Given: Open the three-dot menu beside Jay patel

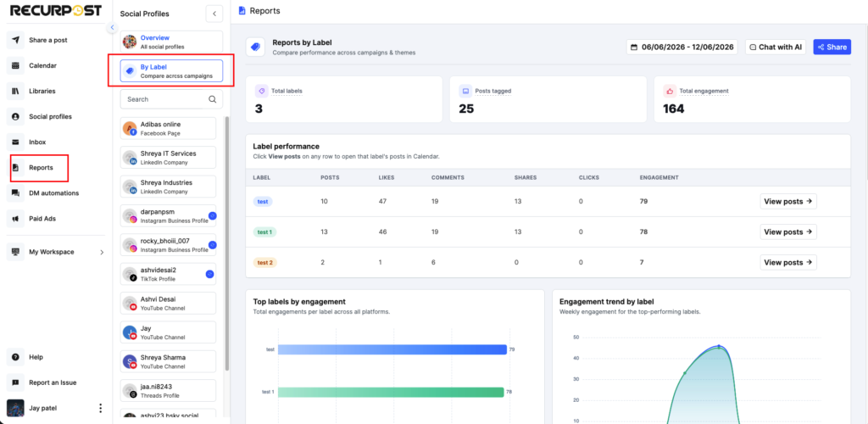Looking at the screenshot, I should [x=100, y=409].
